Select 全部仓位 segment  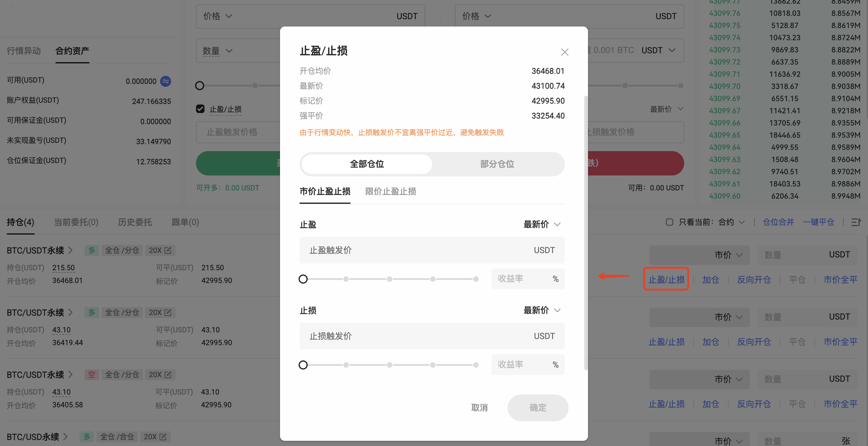367,164
